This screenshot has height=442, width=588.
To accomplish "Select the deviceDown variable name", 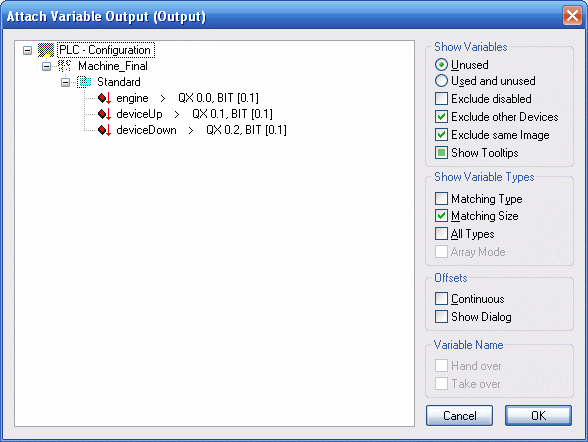I will coord(146,130).
